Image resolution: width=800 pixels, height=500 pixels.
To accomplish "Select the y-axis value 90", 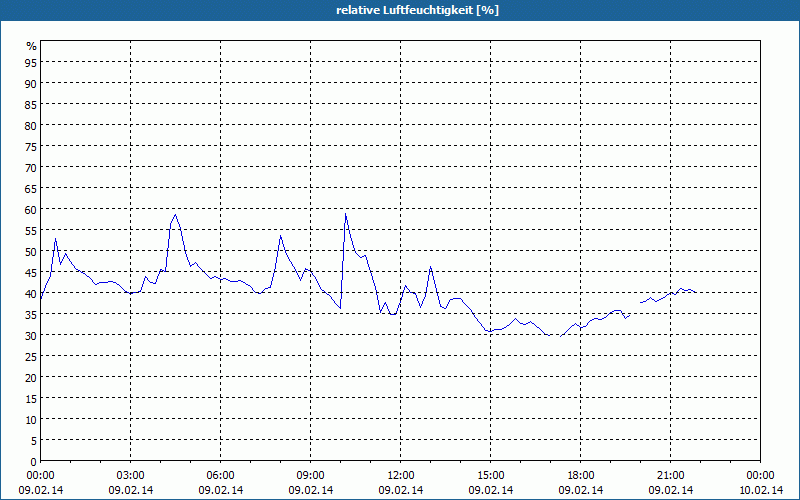I will point(31,83).
